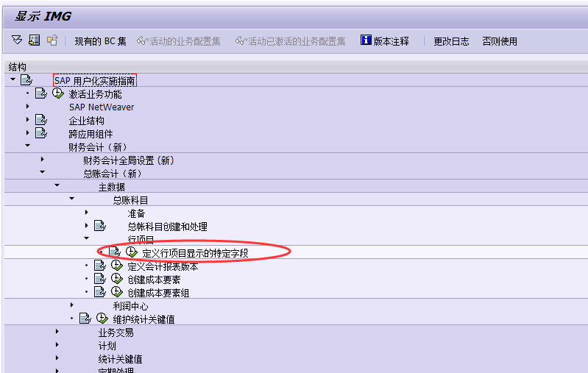588x373 pixels.
Task: Open documentation icon for 跨应用组件
Action: coord(41,132)
